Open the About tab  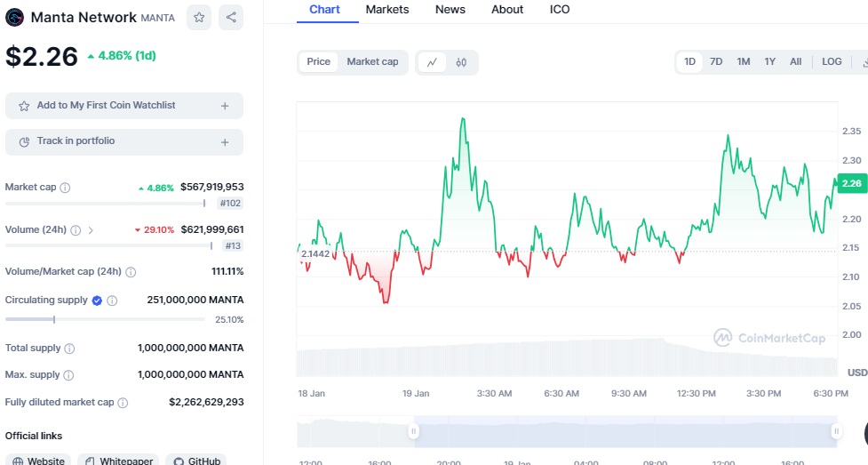tap(507, 10)
